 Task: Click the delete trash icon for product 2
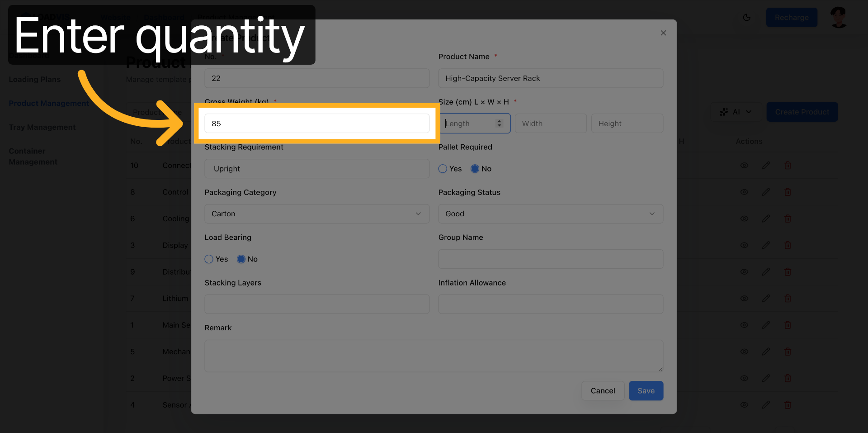(x=788, y=378)
